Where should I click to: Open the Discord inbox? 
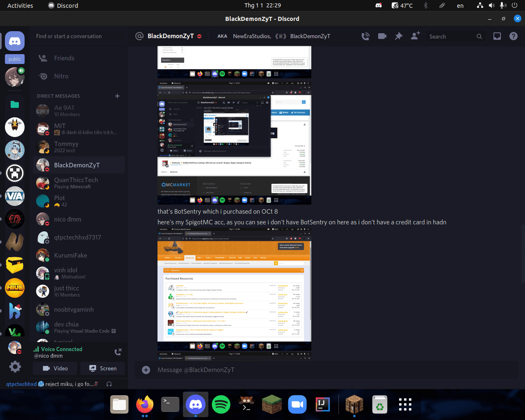(497, 36)
